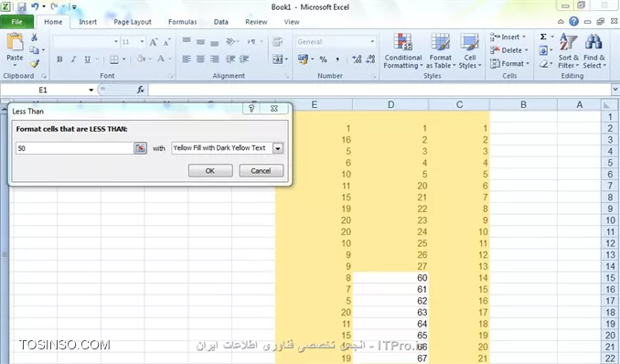620x364 pixels.
Task: Save the workbook from Quick Access
Action: click(x=22, y=6)
